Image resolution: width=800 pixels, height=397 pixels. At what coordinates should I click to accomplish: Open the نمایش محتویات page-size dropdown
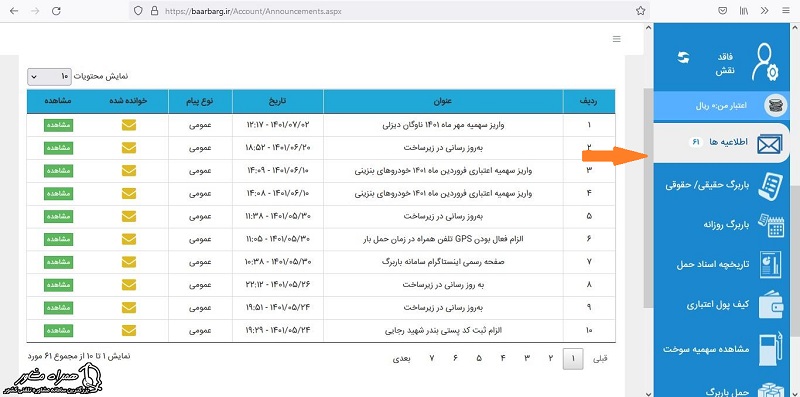pyautogui.click(x=49, y=77)
